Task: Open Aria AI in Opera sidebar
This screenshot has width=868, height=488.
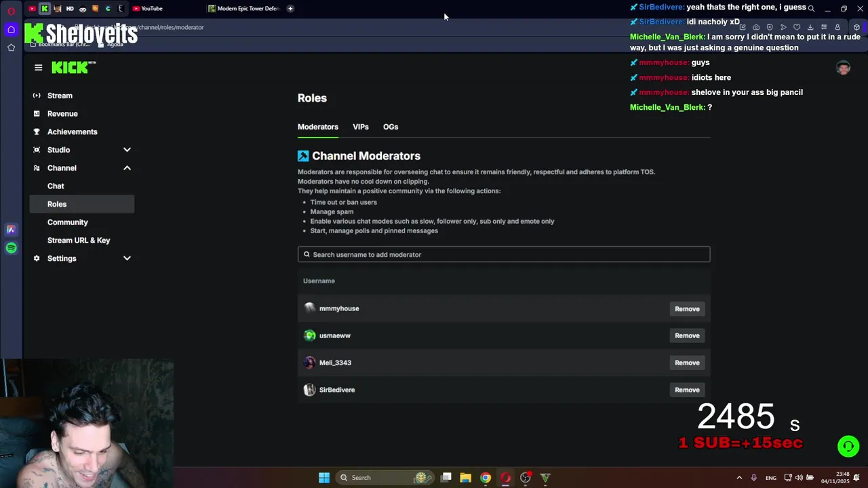Action: click(x=11, y=230)
